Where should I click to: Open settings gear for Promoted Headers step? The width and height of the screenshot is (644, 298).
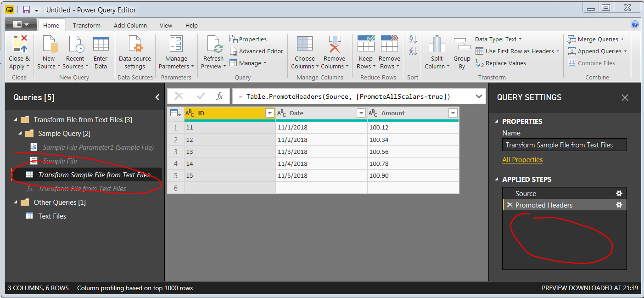(x=619, y=205)
